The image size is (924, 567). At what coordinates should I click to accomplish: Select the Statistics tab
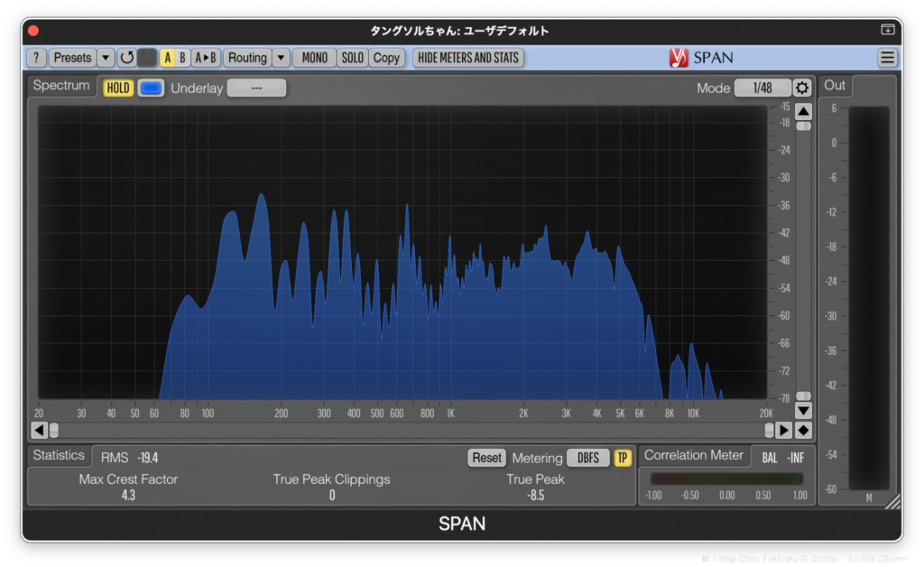pyautogui.click(x=59, y=455)
